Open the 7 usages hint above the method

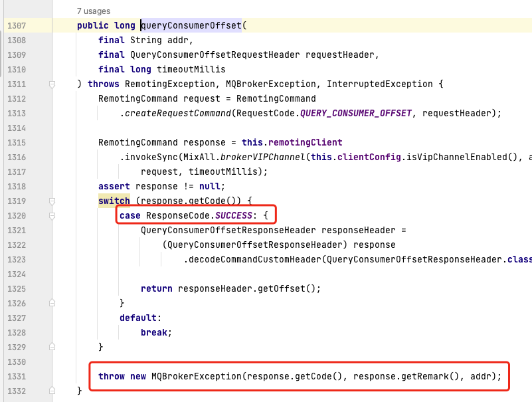[92, 11]
